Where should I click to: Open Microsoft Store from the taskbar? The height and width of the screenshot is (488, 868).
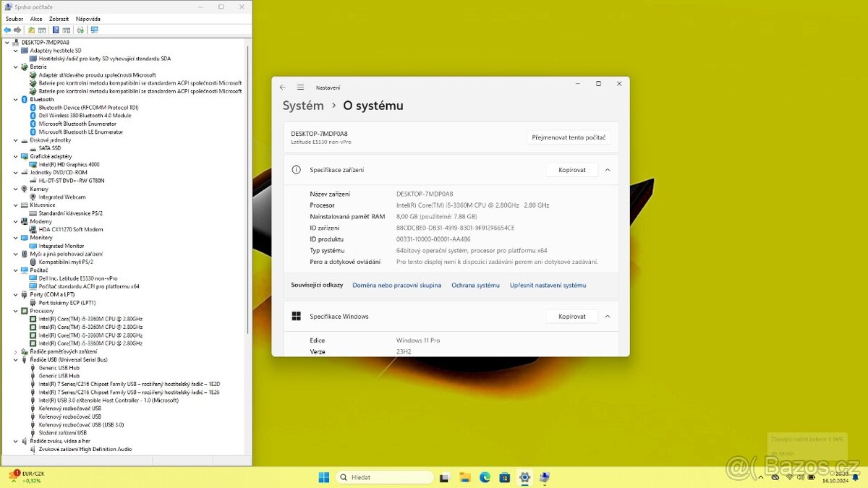[504, 477]
